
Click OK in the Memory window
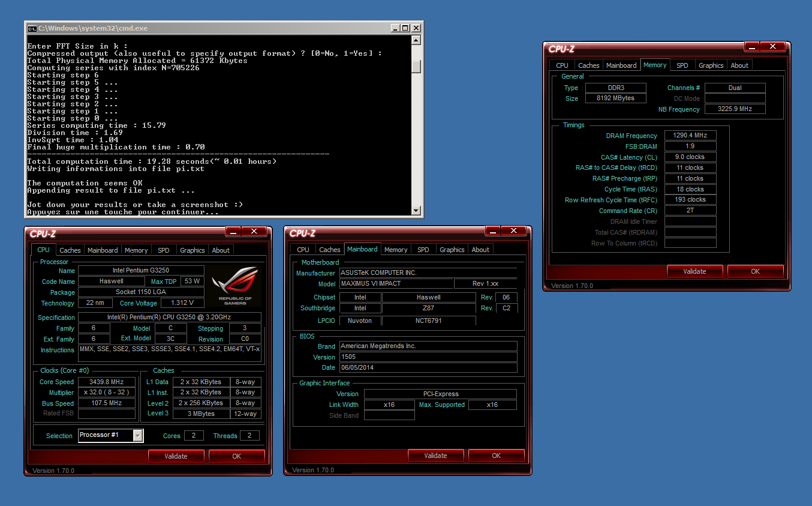[756, 271]
